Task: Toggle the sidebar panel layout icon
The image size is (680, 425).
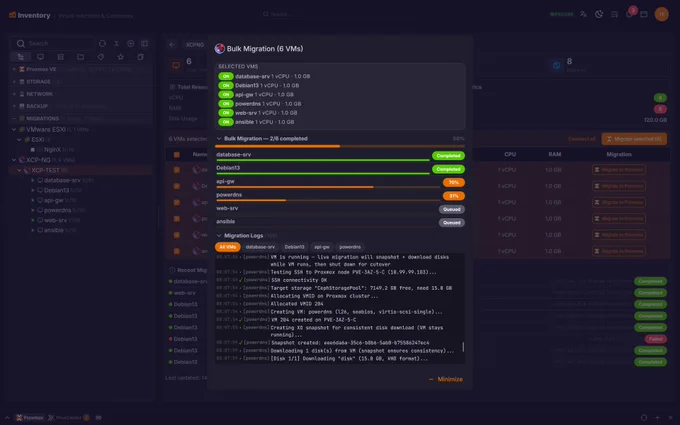Action: click(145, 43)
